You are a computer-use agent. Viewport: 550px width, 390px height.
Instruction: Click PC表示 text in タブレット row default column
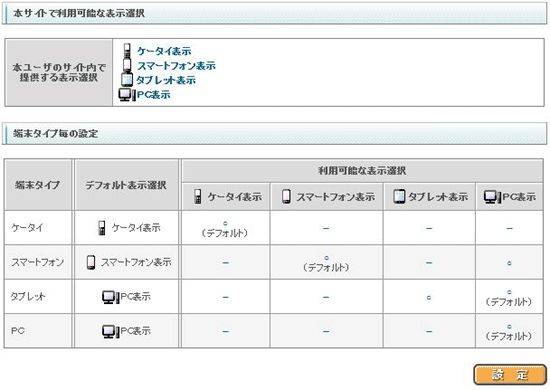135,297
